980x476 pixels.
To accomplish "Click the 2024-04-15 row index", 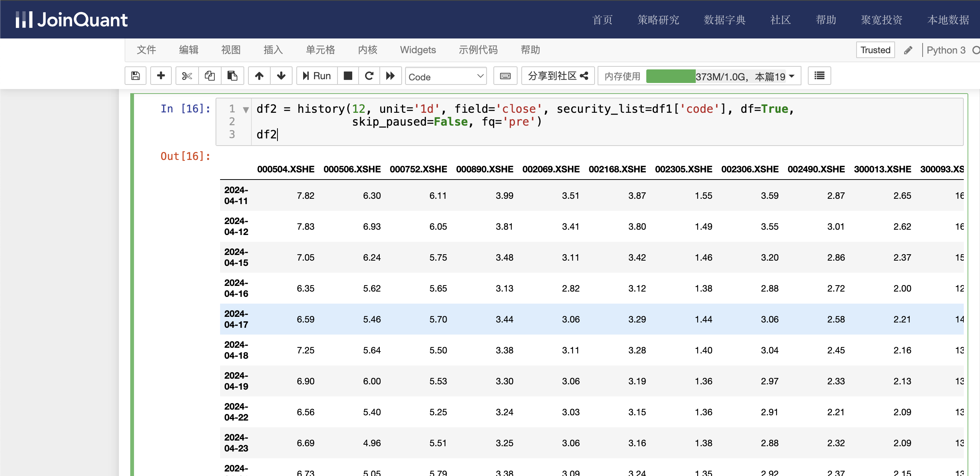I will pyautogui.click(x=236, y=257).
